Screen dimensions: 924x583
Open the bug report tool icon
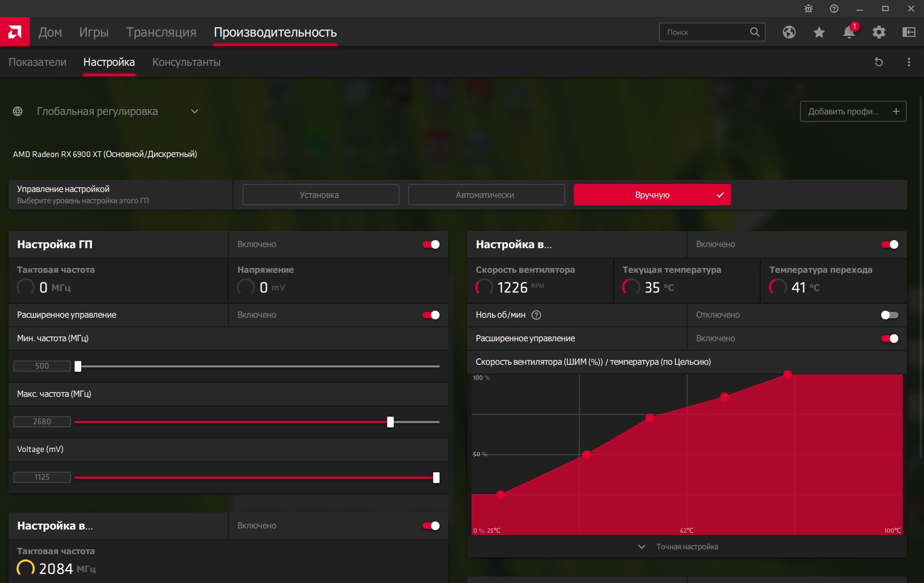click(808, 9)
